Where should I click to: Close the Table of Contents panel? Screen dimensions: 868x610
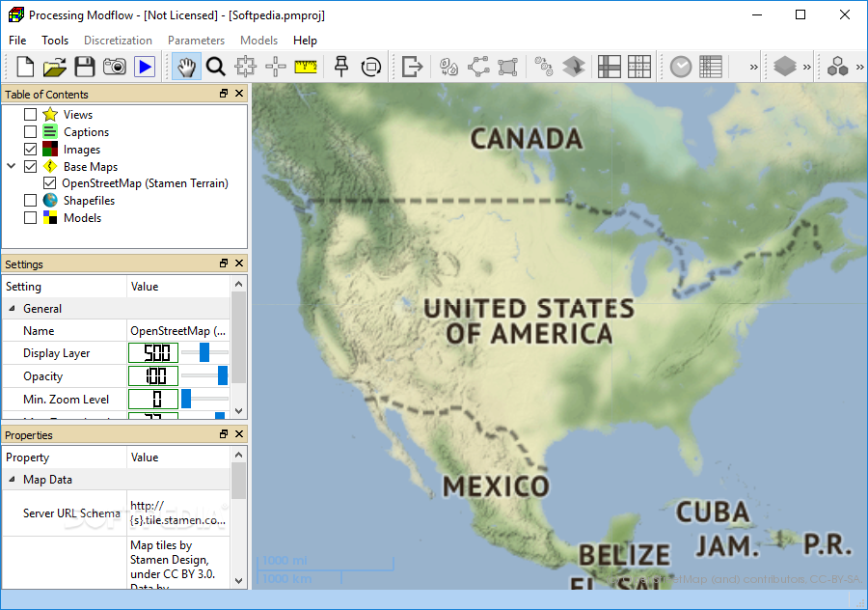point(239,94)
